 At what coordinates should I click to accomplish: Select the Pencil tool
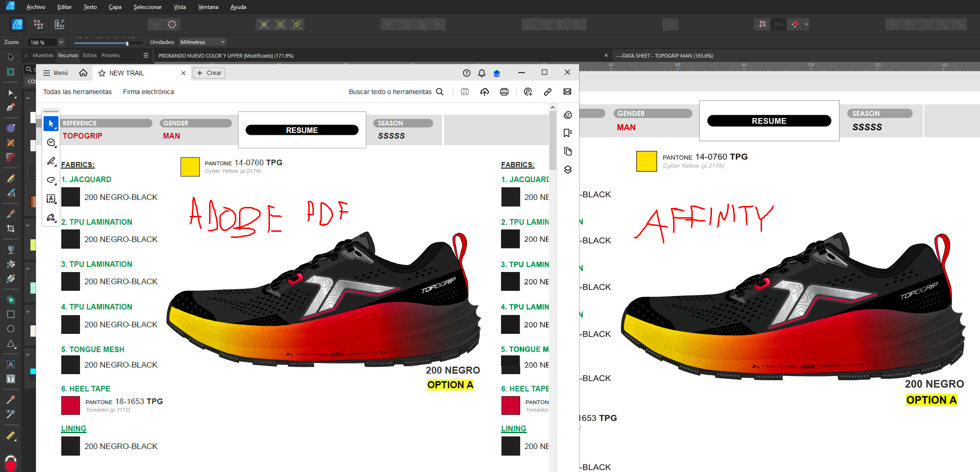(x=11, y=178)
